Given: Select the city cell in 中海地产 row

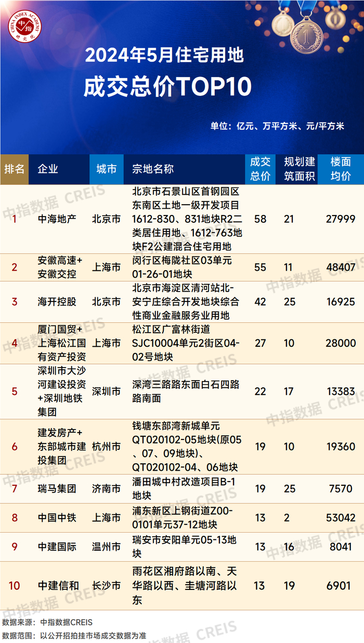Looking at the screenshot, I should click(x=107, y=219).
